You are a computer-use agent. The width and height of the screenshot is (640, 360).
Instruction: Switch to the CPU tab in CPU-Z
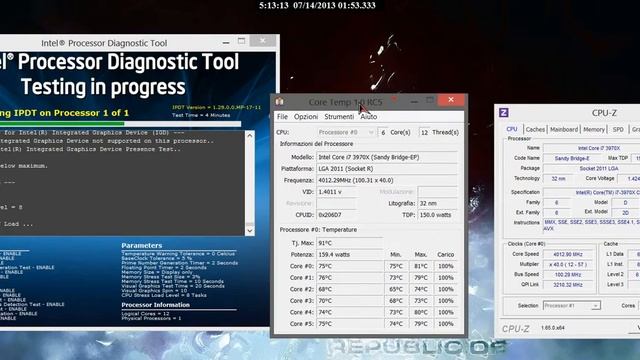pyautogui.click(x=511, y=129)
